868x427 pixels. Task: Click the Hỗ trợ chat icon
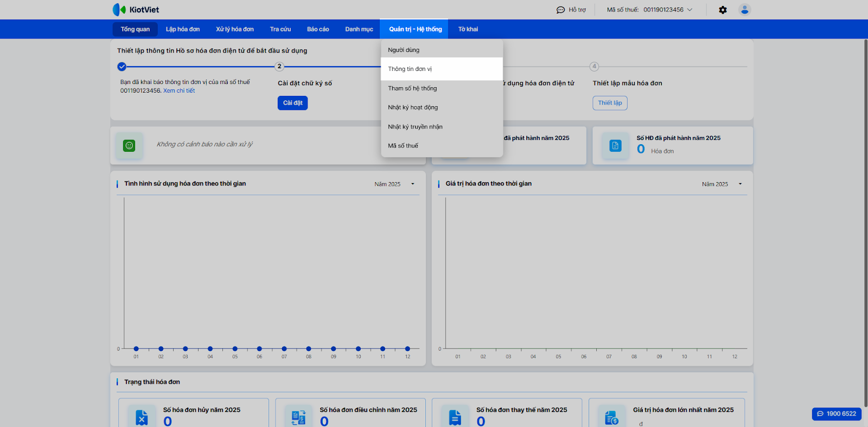[560, 10]
